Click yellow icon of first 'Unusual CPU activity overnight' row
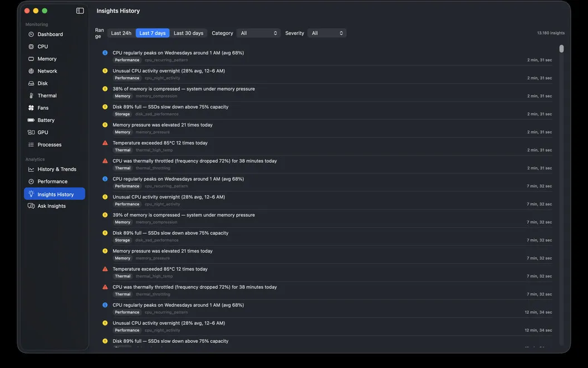588x368 pixels. point(105,71)
